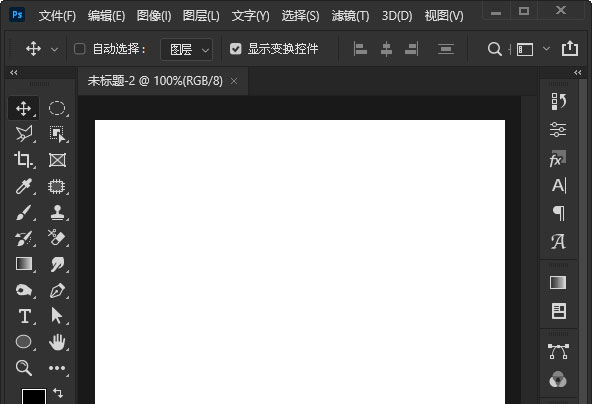The image size is (592, 404).
Task: Open the 文件(F) menu
Action: pos(57,16)
